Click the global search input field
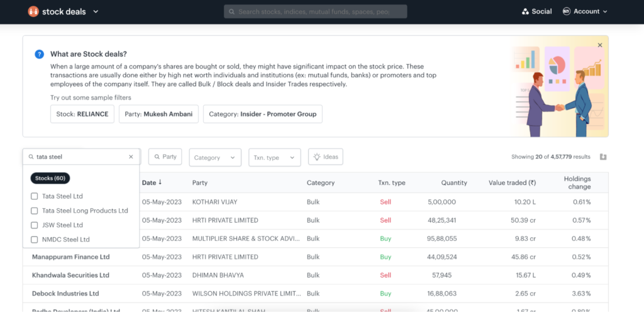The width and height of the screenshot is (644, 312). click(315, 11)
